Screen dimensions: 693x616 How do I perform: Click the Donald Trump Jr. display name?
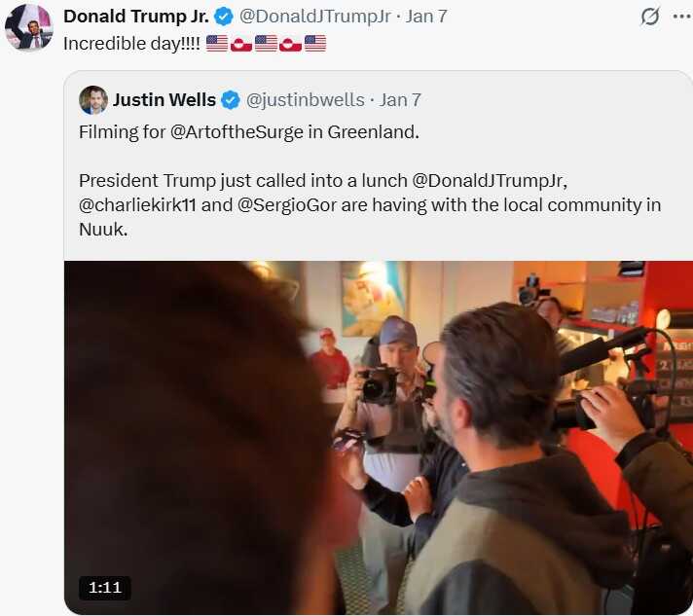[136, 17]
